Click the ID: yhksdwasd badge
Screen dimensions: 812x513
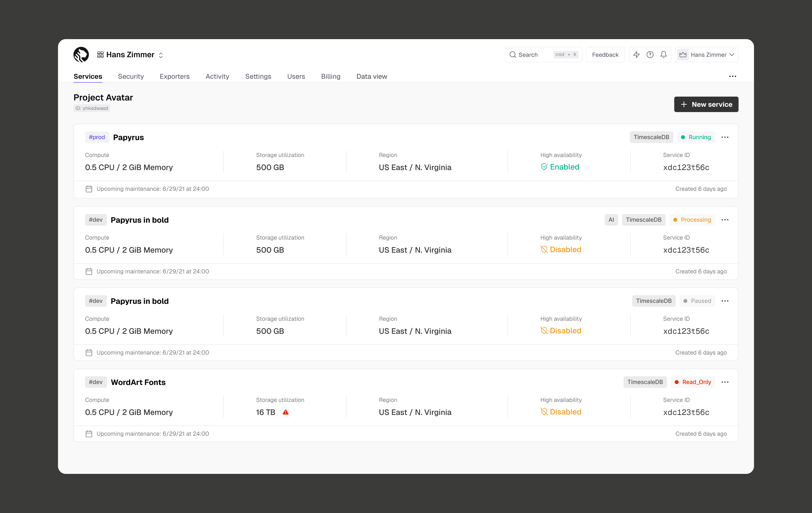(x=92, y=108)
